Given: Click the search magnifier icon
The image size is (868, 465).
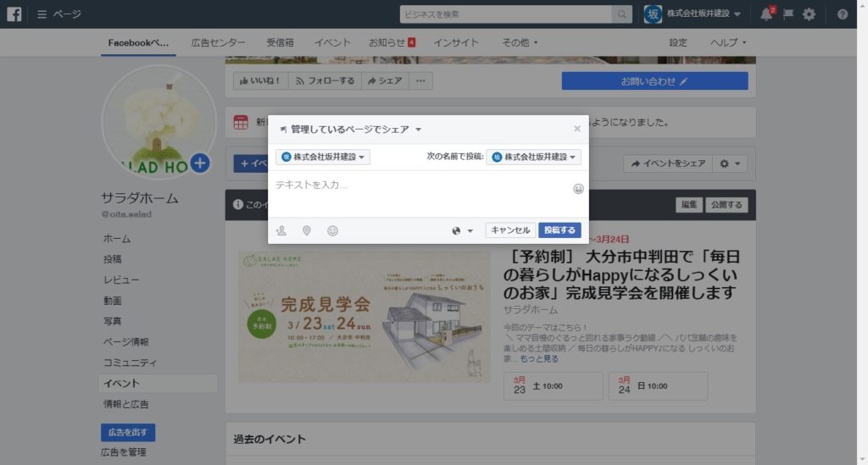Looking at the screenshot, I should [x=621, y=14].
